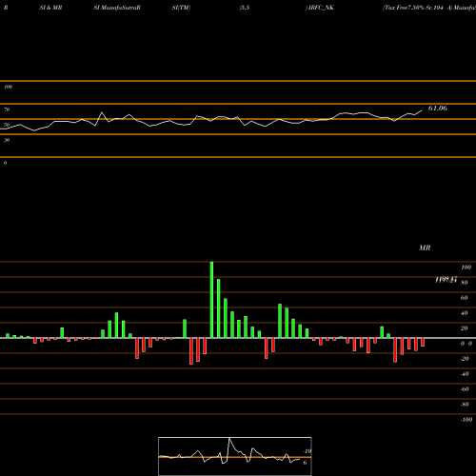Image resolution: width=476 pixels, height=476 pixels.
Task: Click the last red bar in MR histogram
Action: pyautogui.click(x=423, y=342)
